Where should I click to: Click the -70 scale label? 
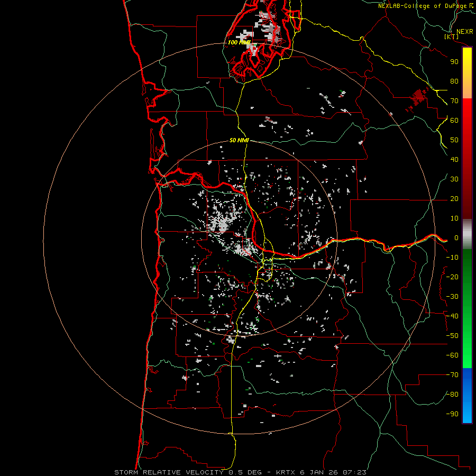(452, 375)
